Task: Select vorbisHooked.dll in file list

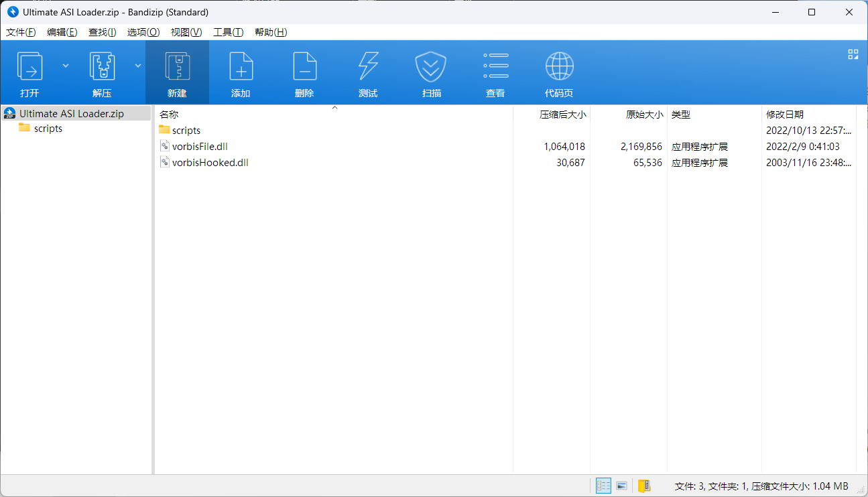Action: tap(210, 162)
